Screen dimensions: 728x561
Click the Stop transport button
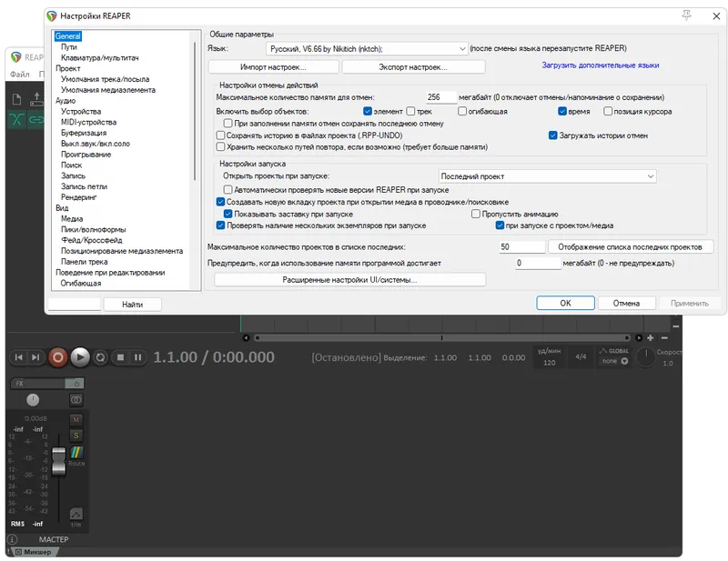(x=120, y=357)
